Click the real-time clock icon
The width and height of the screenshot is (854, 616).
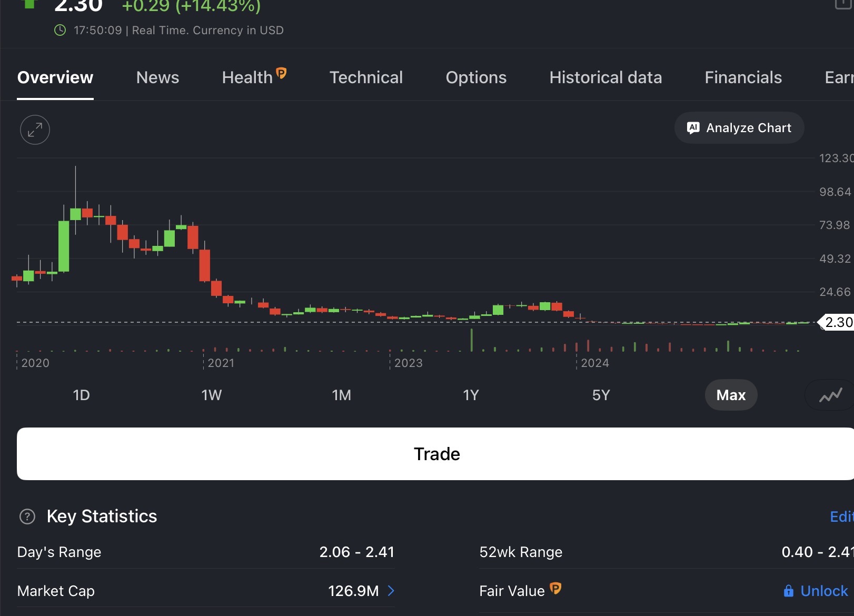click(x=60, y=30)
